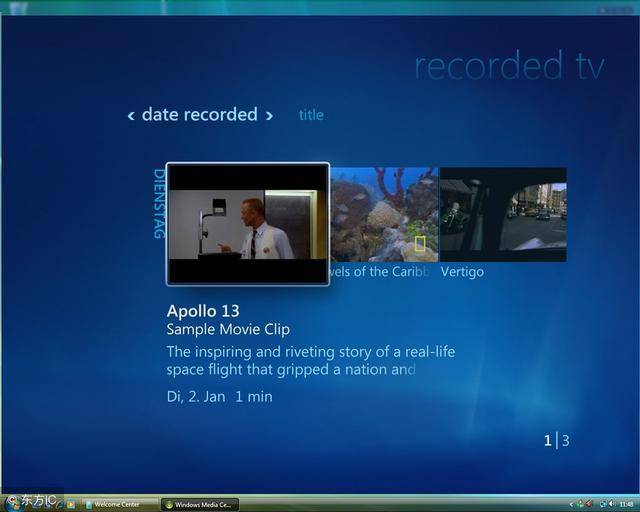
Task: Click the 'Di, 2. Jan 1 min' info line
Action: (220, 396)
